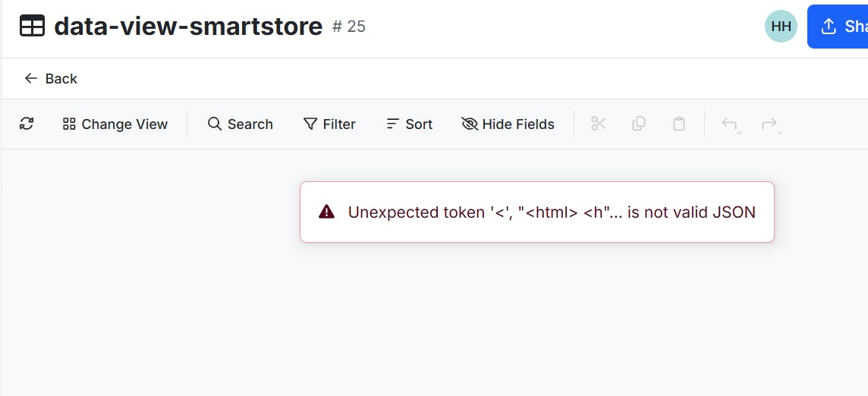Click the warning triangle in error alert
The width and height of the screenshot is (868, 396).
[326, 212]
